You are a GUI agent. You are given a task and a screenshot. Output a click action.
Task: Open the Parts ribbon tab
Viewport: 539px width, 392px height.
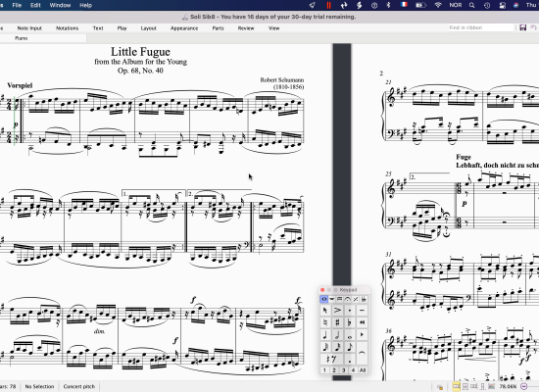click(x=218, y=28)
